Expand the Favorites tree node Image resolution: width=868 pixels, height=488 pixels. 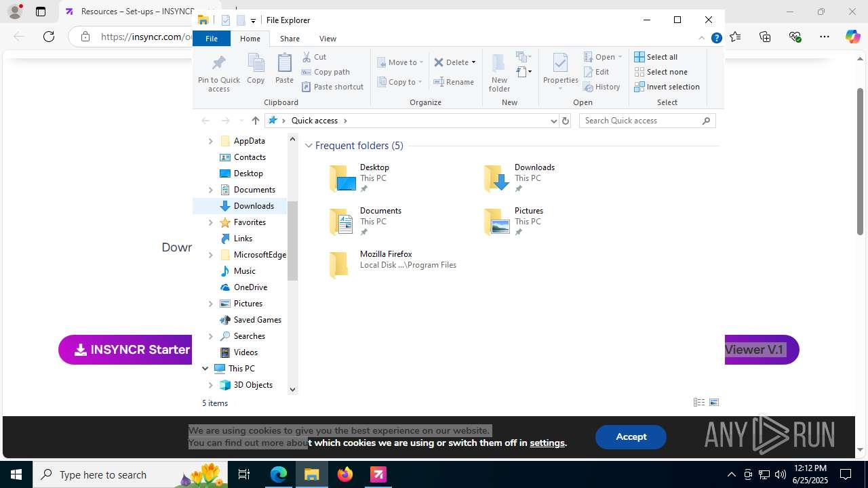pyautogui.click(x=210, y=222)
